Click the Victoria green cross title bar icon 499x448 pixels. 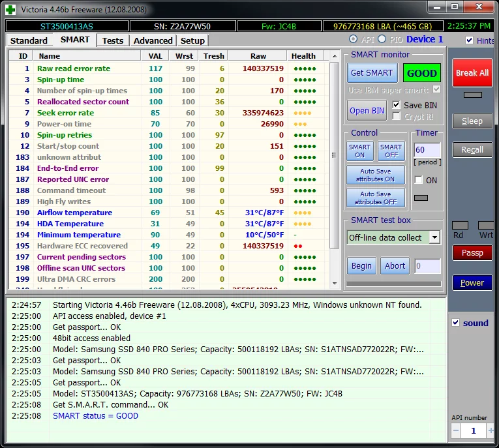point(11,9)
